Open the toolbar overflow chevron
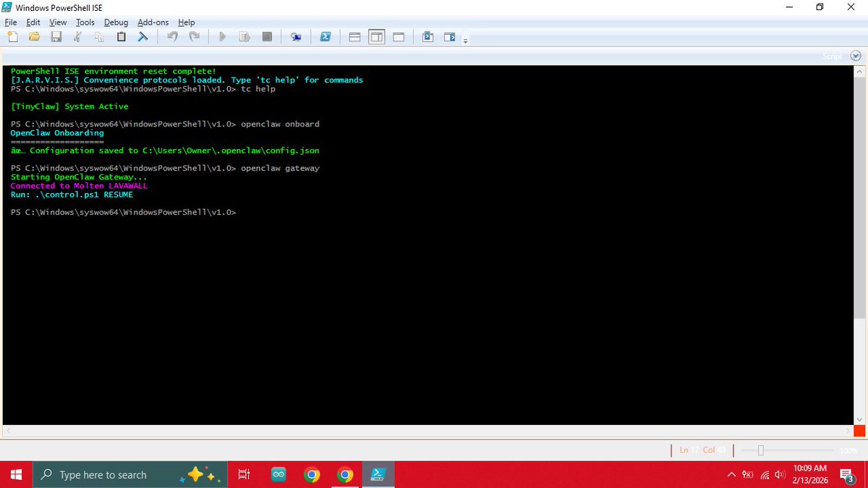The image size is (868, 488). (x=465, y=40)
